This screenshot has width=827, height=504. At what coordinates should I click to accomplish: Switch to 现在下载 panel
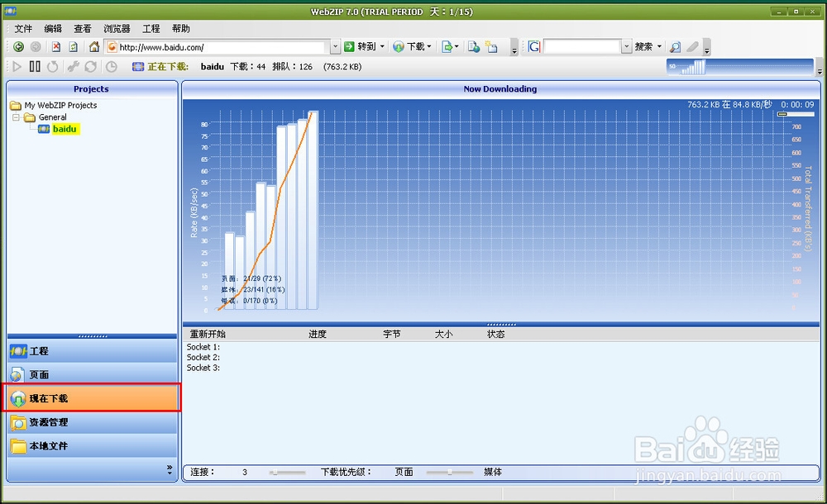93,398
